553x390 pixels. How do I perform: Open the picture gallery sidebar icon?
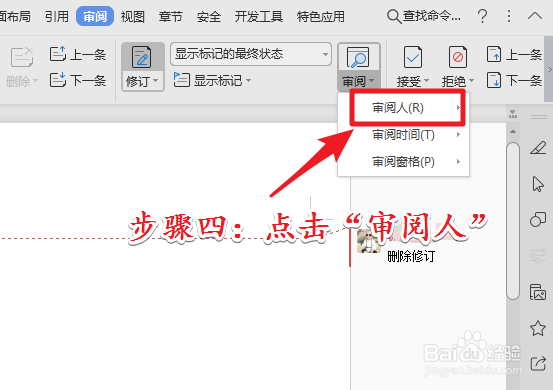(x=538, y=292)
